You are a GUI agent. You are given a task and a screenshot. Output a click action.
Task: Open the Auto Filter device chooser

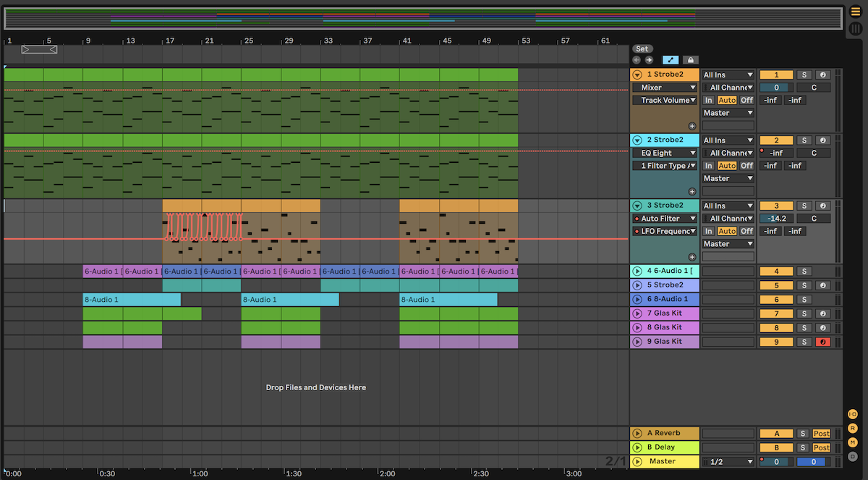665,219
